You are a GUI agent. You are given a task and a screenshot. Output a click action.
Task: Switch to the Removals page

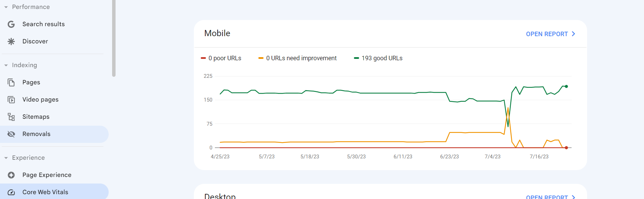pyautogui.click(x=36, y=134)
